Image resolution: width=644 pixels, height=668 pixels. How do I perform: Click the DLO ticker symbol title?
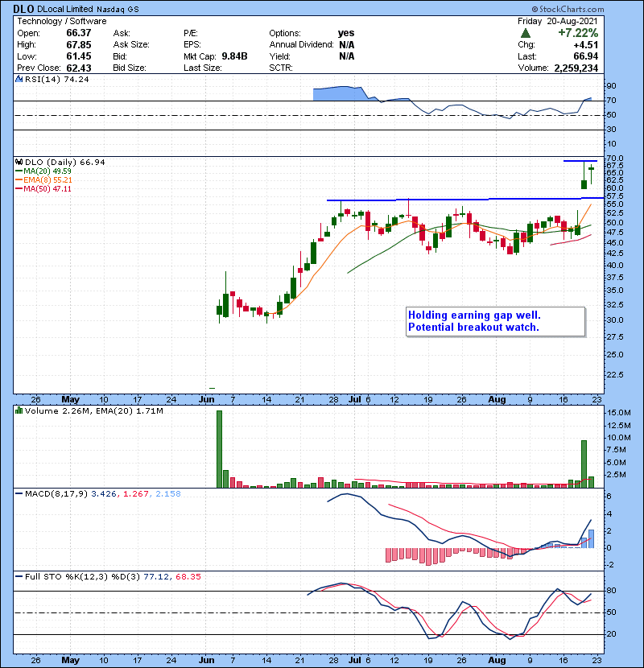click(23, 9)
